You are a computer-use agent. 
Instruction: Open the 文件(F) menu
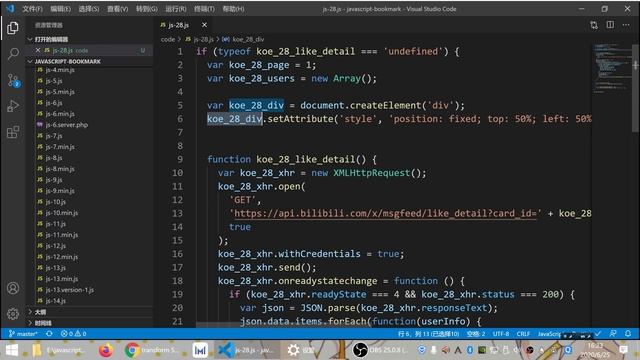point(32,9)
